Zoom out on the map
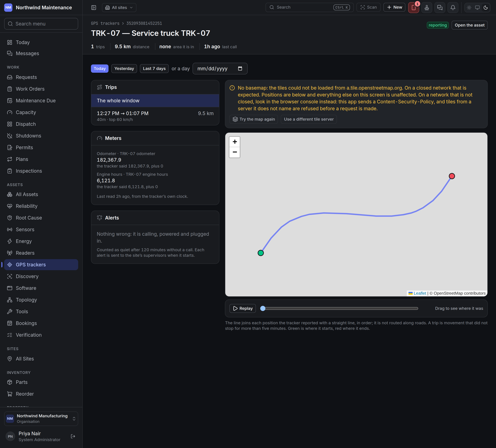The height and width of the screenshot is (448, 496). pos(234,152)
